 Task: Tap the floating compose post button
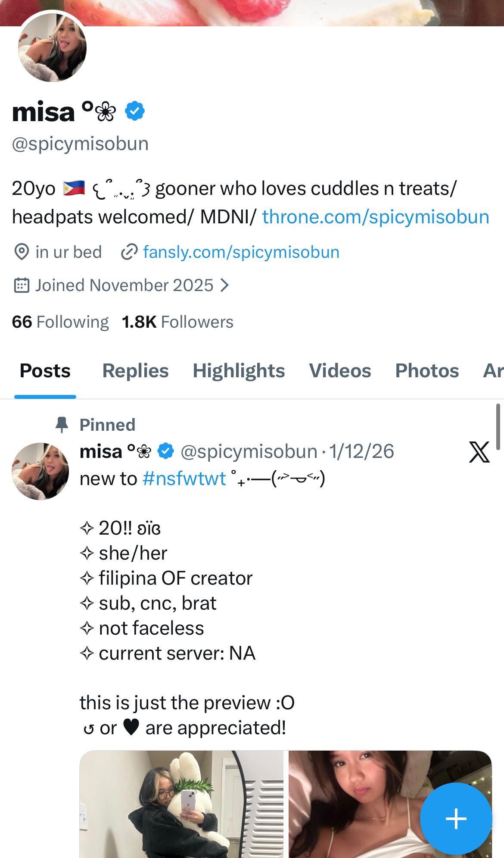point(456,818)
